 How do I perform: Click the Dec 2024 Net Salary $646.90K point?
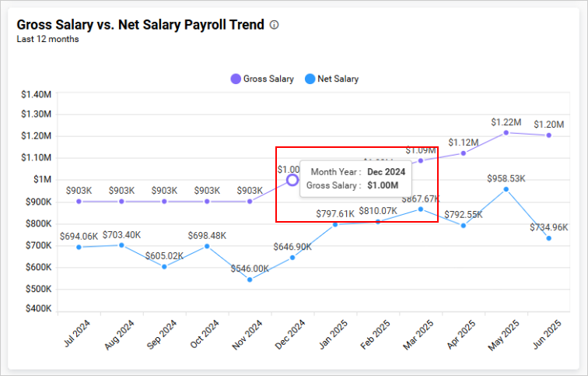click(x=292, y=258)
